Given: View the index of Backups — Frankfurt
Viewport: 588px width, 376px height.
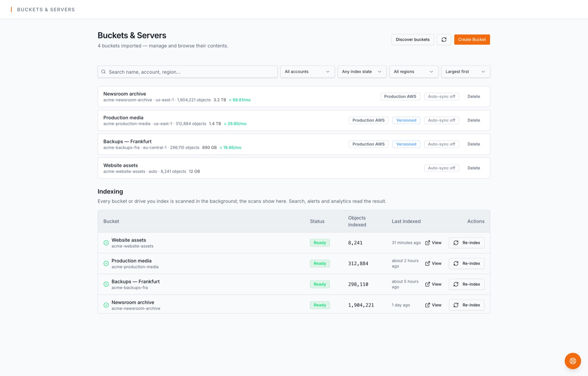Looking at the screenshot, I should click(433, 284).
